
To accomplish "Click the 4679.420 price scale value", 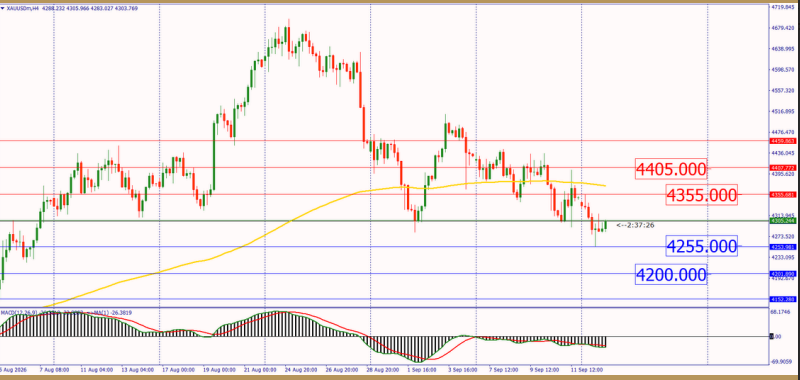I will tap(783, 29).
